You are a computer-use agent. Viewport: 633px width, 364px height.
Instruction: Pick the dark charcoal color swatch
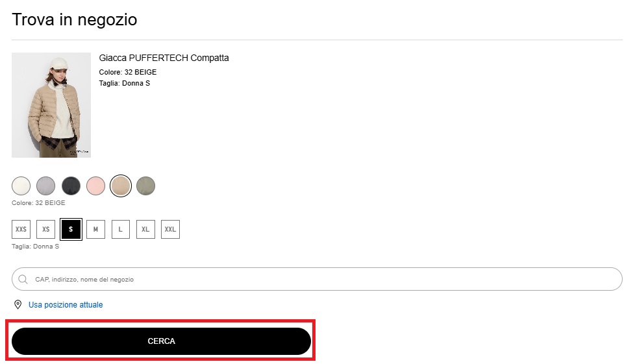(71, 186)
